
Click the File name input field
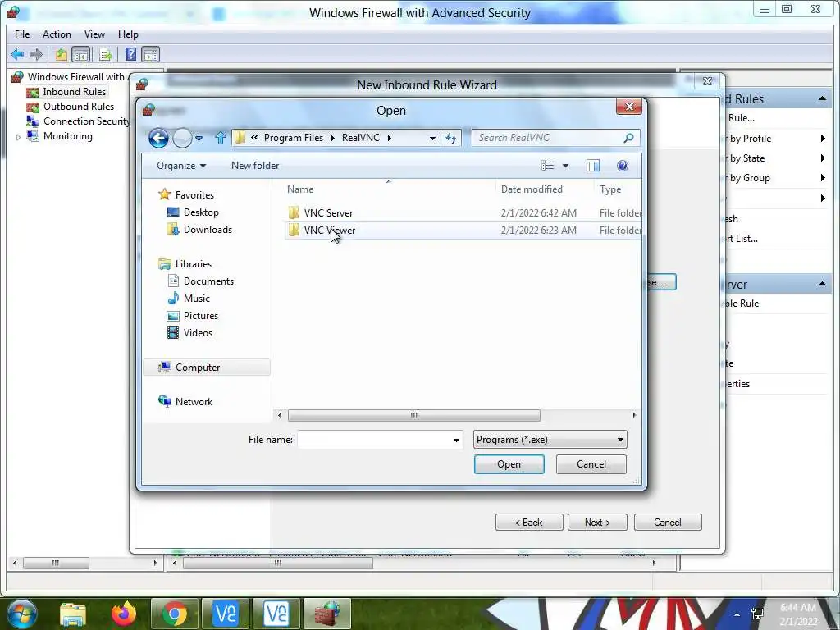[374, 440]
